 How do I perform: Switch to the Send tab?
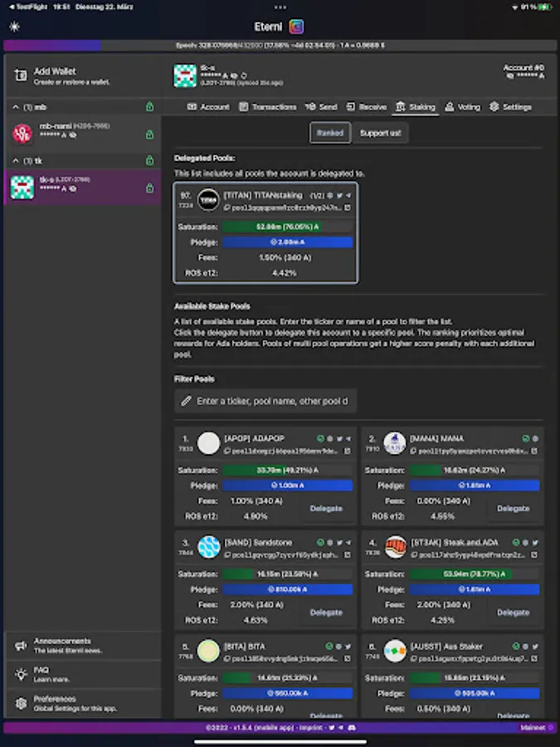321,107
